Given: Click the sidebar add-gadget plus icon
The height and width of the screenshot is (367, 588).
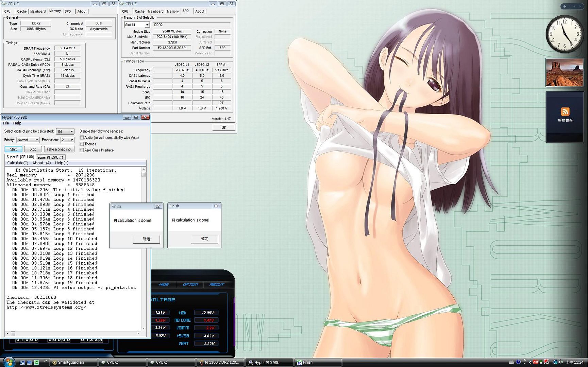Looking at the screenshot, I should pos(565,6).
